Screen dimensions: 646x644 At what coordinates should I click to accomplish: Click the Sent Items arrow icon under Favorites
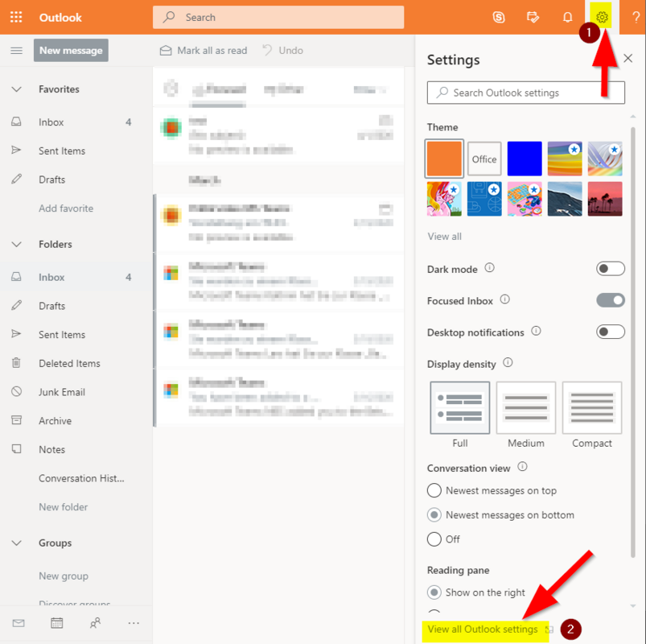[x=16, y=150]
